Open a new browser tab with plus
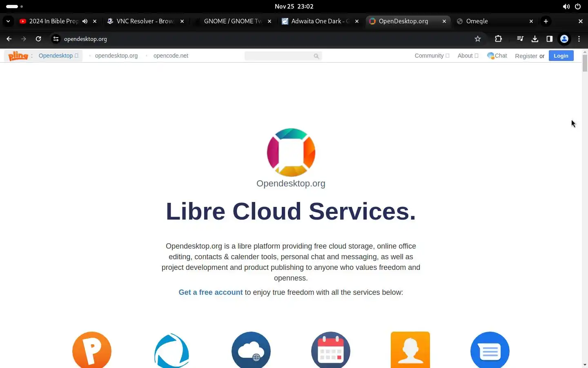Image resolution: width=588 pixels, height=368 pixels. coord(546,21)
